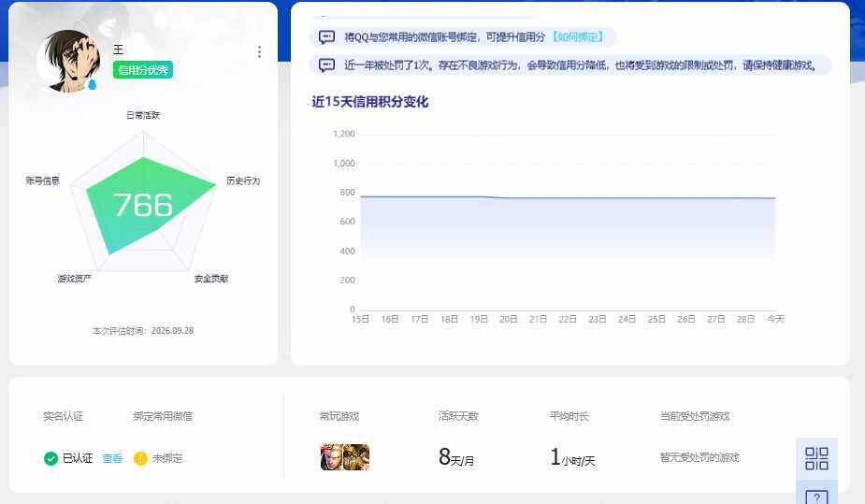This screenshot has width=865, height=504.
Task: Click the 15日 date on the chart axis
Action: [x=360, y=319]
